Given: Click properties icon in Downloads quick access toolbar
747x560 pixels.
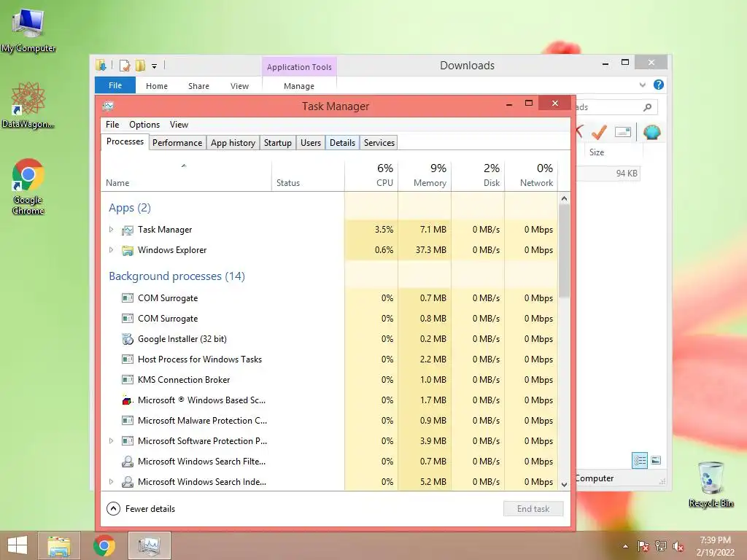Looking at the screenshot, I should point(125,65).
